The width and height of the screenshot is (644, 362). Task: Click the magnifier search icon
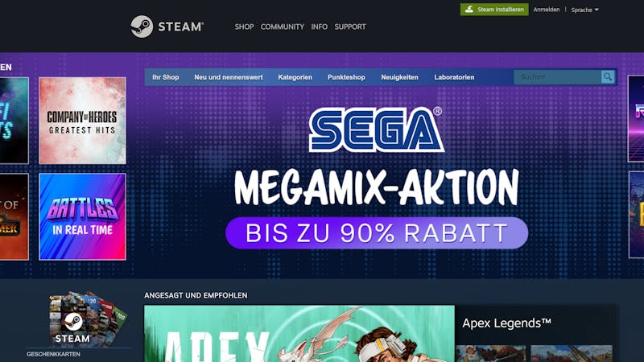(x=608, y=76)
